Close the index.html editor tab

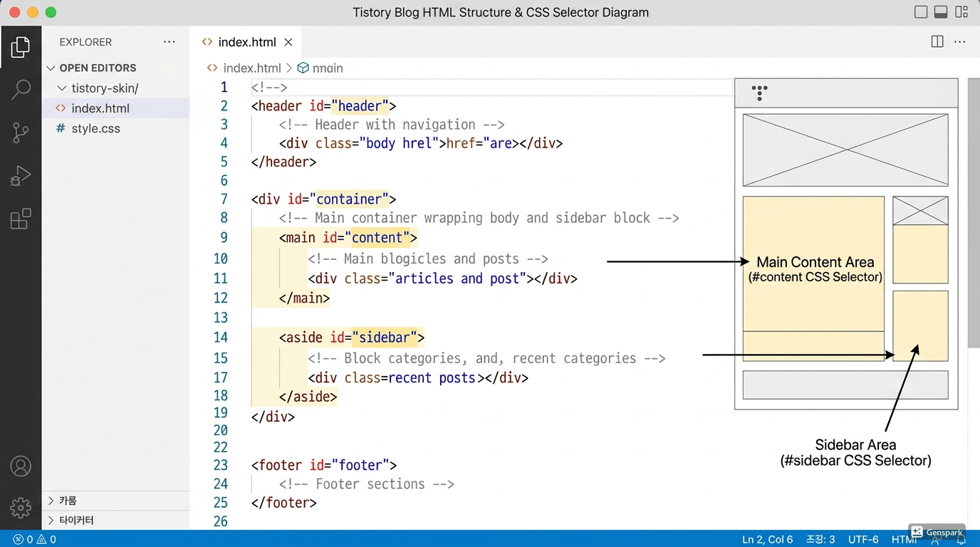[288, 42]
